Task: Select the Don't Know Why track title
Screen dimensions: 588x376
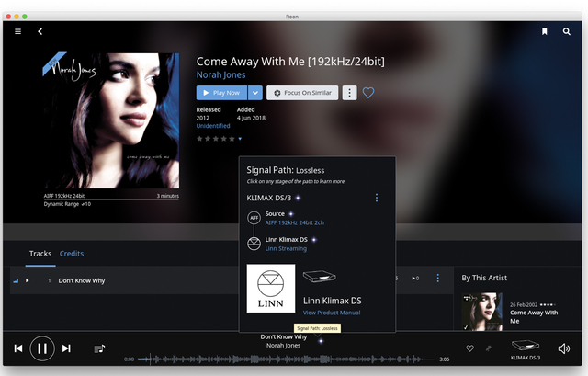Action: pyautogui.click(x=82, y=280)
